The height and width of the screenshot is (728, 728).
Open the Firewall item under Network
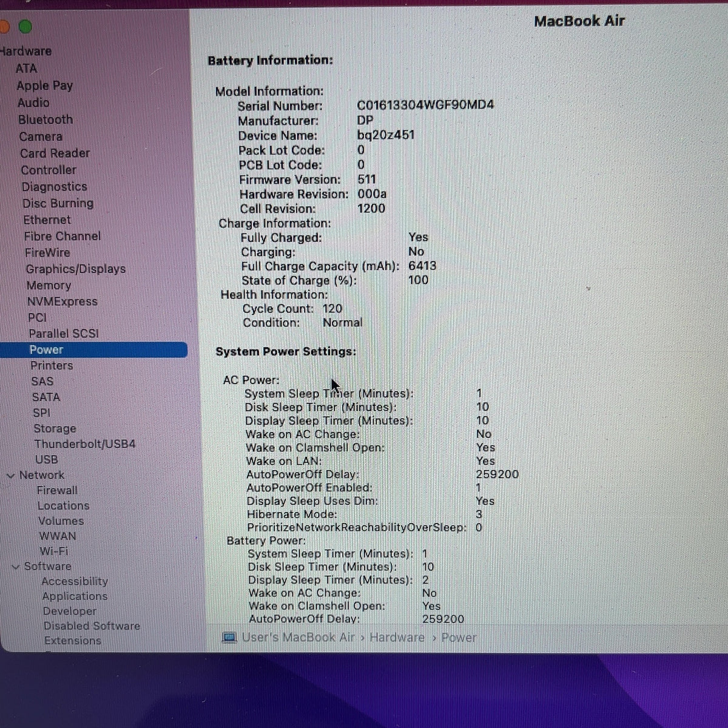pos(57,490)
